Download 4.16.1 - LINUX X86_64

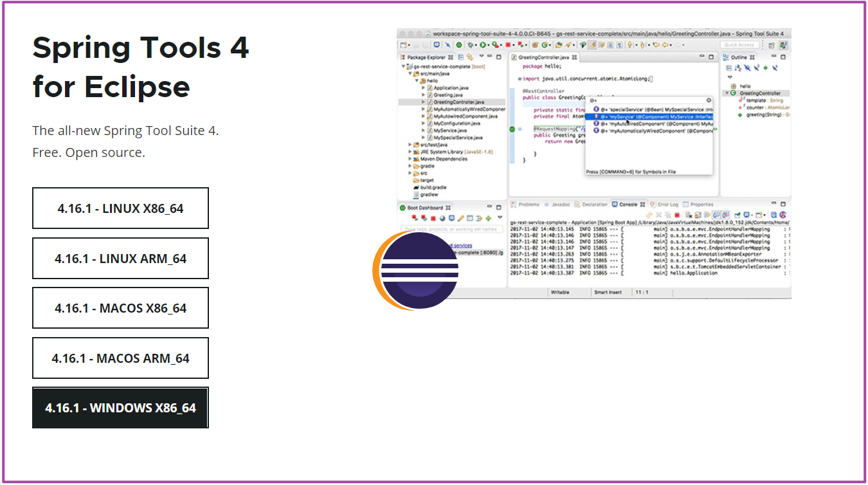(x=120, y=208)
